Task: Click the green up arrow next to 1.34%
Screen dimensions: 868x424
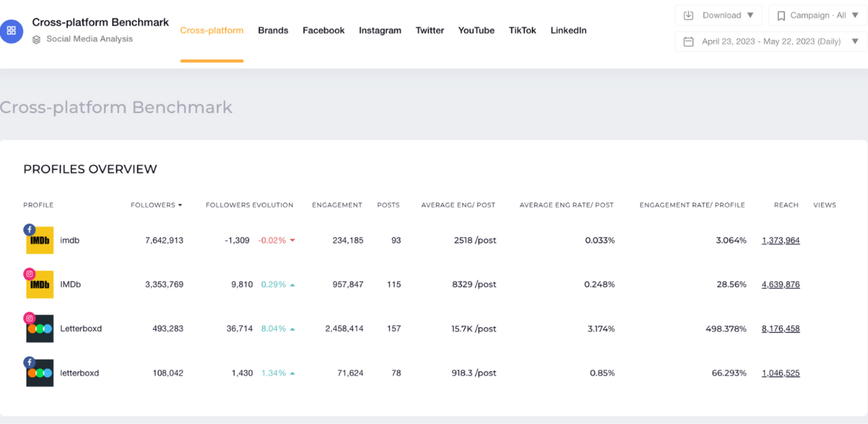Action: 292,374
